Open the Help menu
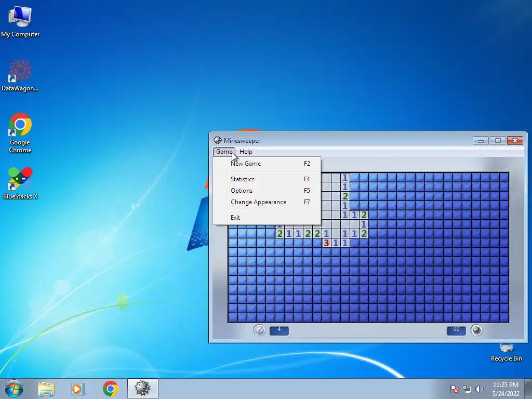532x399 pixels. pos(246,152)
